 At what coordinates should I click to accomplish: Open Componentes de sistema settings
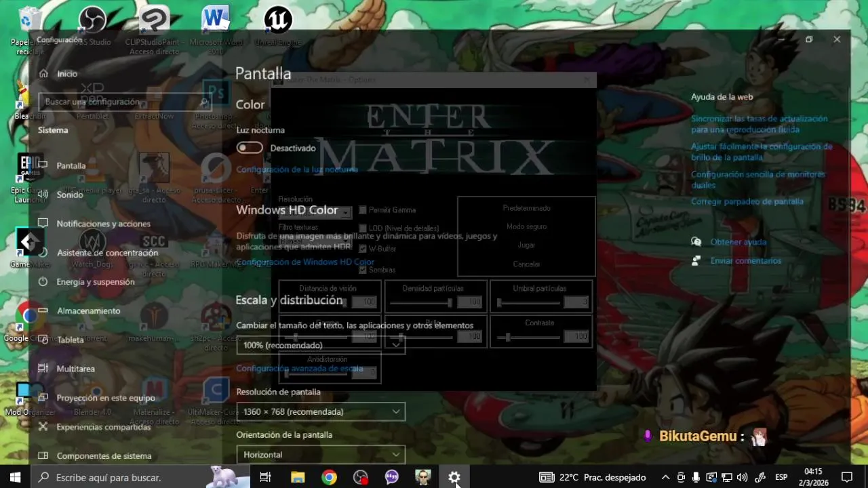(104, 456)
